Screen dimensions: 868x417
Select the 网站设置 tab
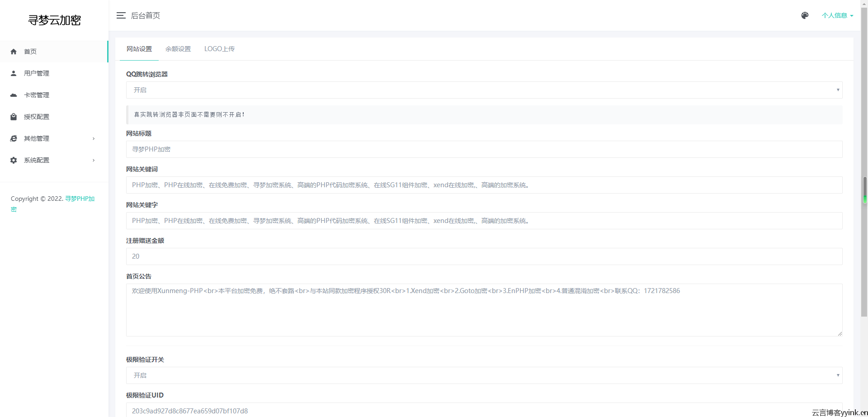click(x=139, y=49)
